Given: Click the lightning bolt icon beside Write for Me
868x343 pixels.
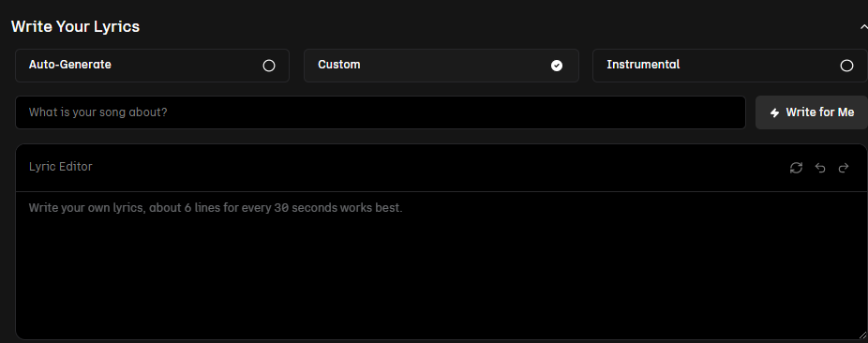Looking at the screenshot, I should pyautogui.click(x=774, y=112).
